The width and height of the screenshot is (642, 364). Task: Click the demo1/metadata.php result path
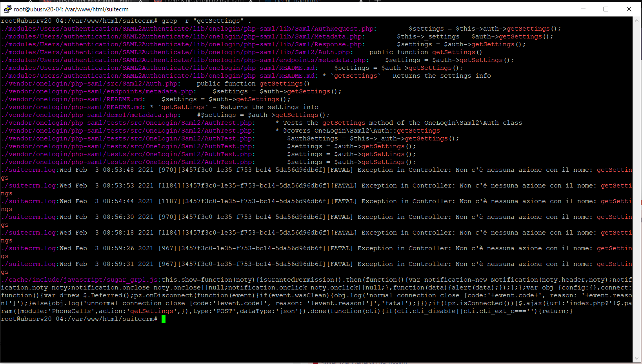[89, 115]
